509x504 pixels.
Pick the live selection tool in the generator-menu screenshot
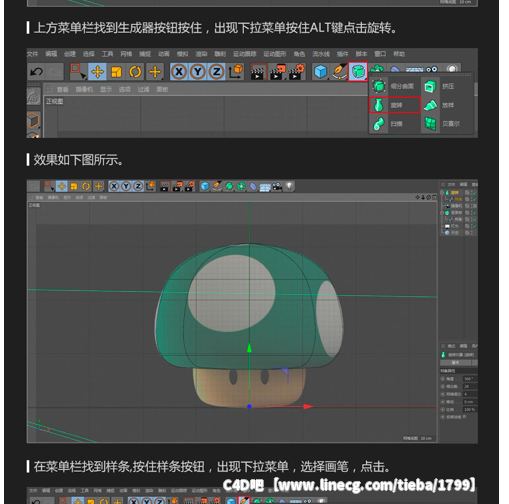pyautogui.click(x=78, y=72)
